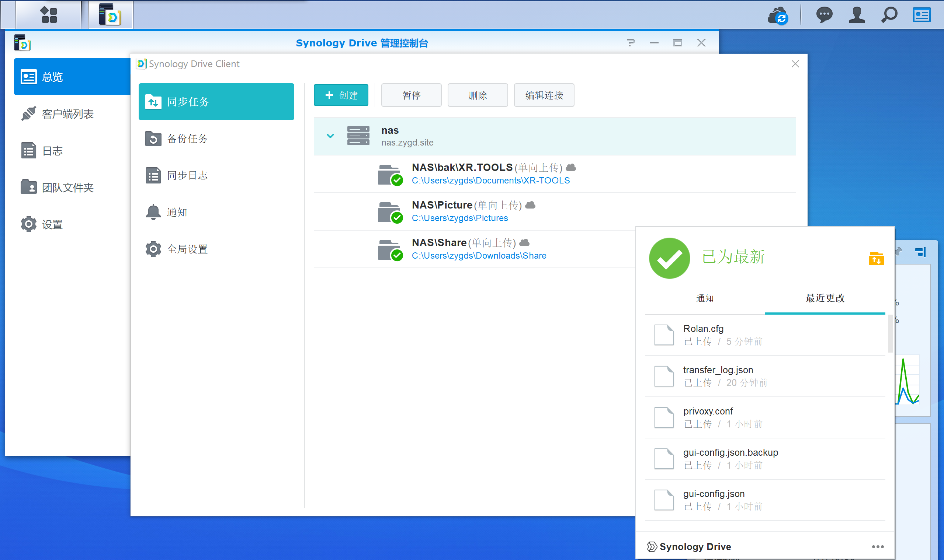Open 设置 in admin console sidebar

click(x=72, y=224)
